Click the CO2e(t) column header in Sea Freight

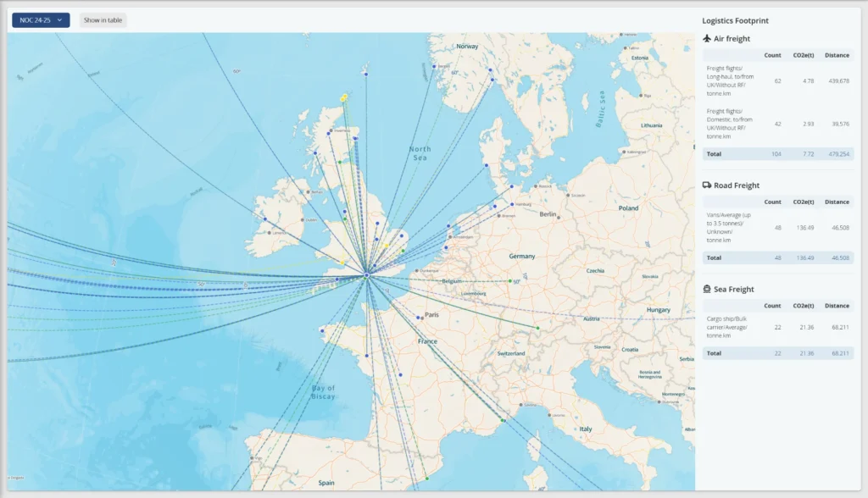tap(804, 306)
